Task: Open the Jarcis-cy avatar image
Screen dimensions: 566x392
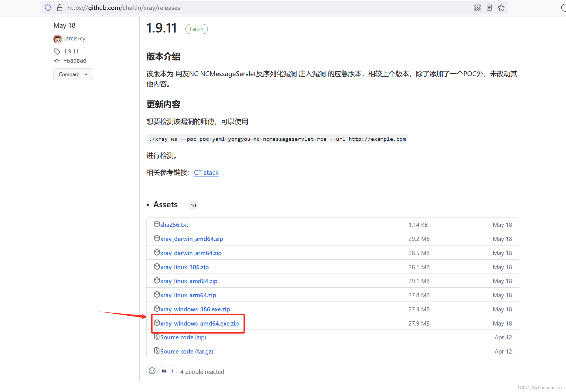Action: click(x=58, y=39)
